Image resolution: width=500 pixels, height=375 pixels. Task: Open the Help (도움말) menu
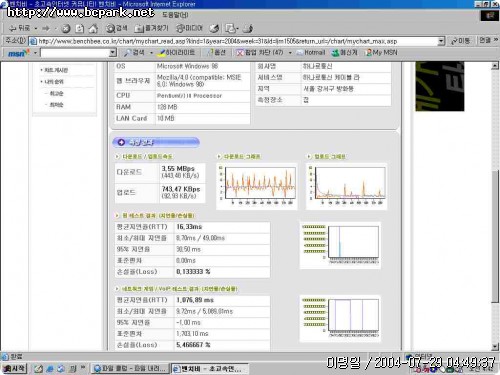[175, 15]
